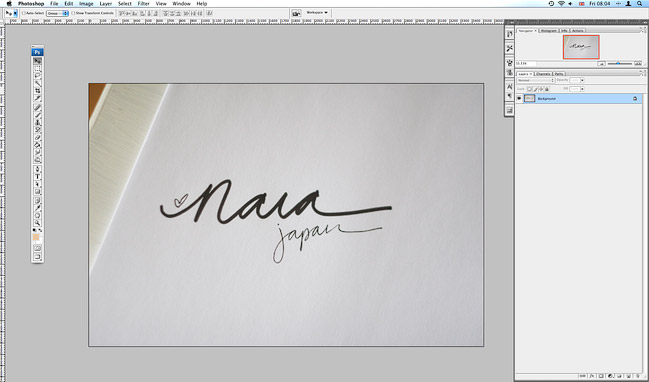Click the Navigator zoom out button
Screen dimensions: 649x382
click(601, 63)
